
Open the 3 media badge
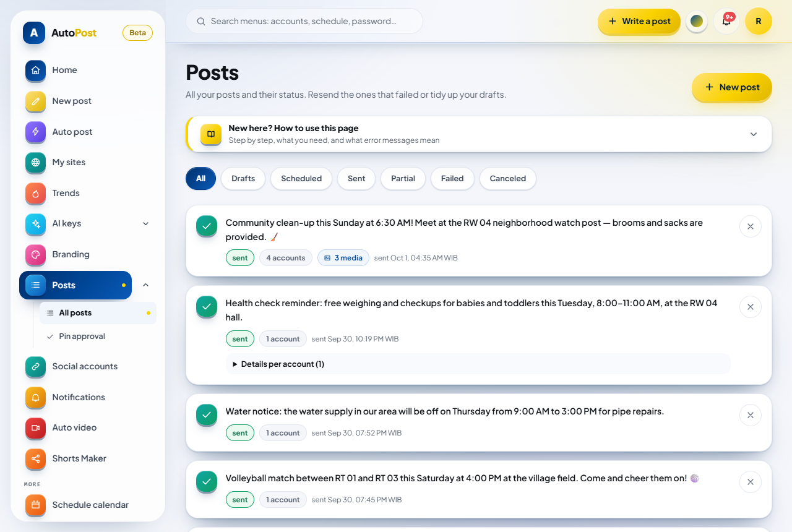343,258
